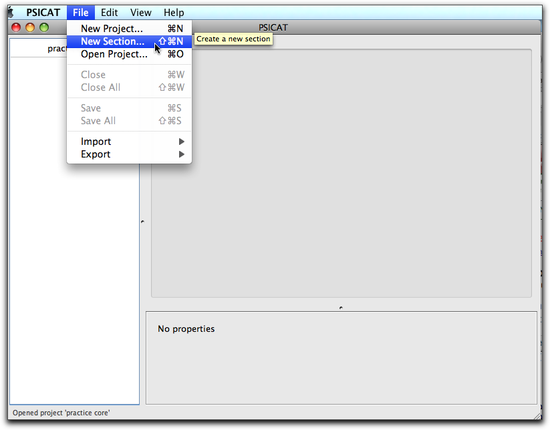Click the vertical split pane collapse handle

(142, 222)
